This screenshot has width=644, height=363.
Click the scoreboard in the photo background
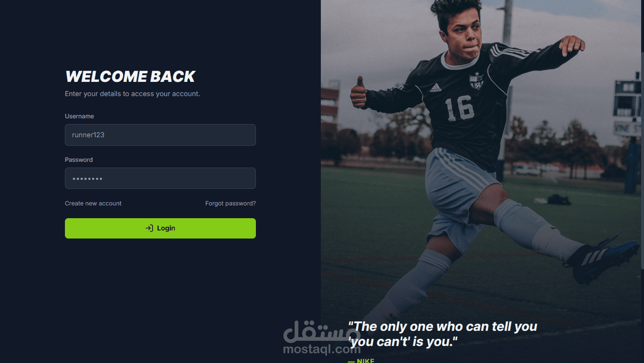click(x=628, y=98)
